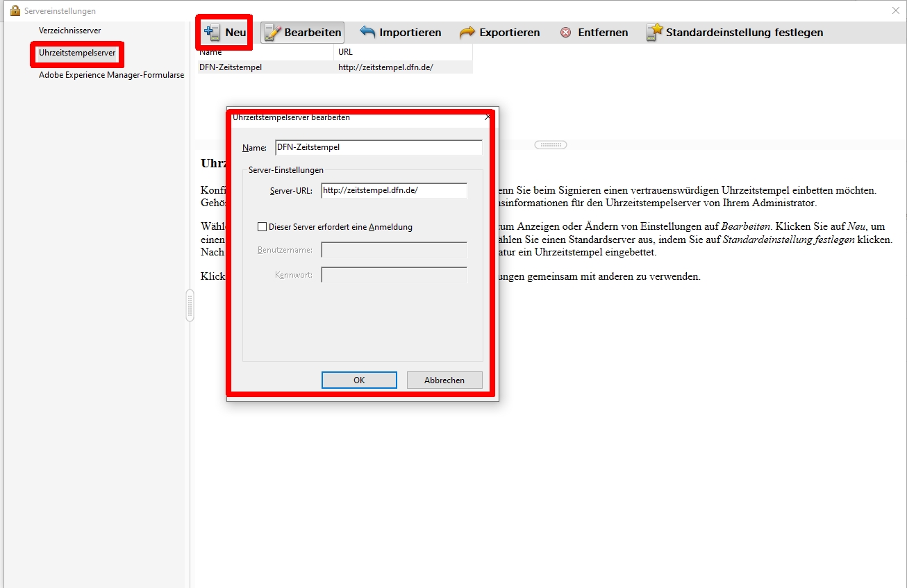This screenshot has height=588, width=907.
Task: Click the Standardeinstellung festlegen star icon
Action: click(654, 31)
